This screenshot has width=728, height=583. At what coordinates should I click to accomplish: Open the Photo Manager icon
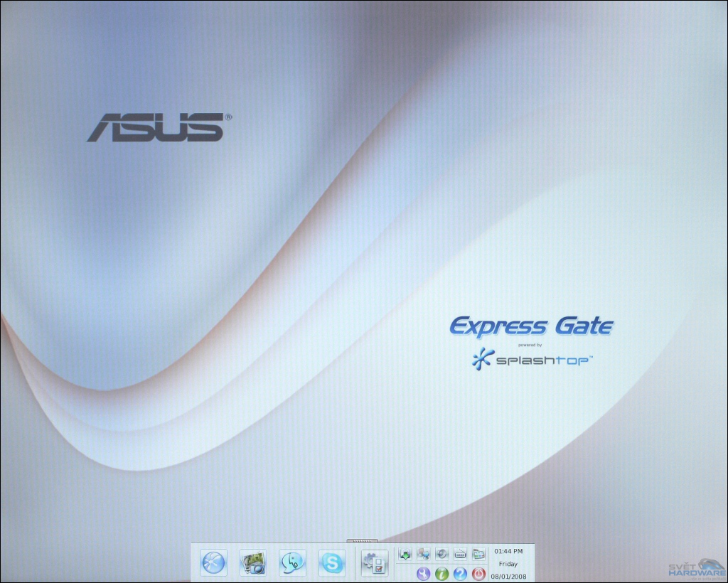(x=252, y=563)
